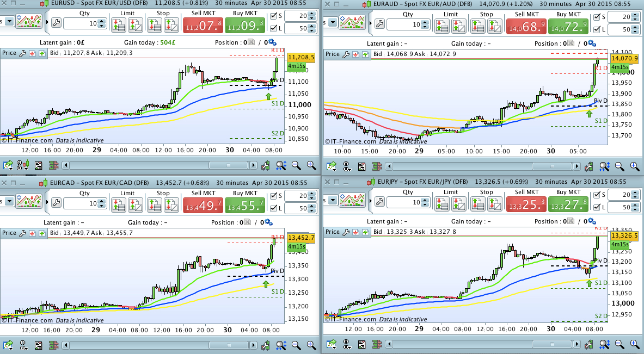Click auto-fit zoom magnifier with arrows in EURUSD window

coord(281,165)
